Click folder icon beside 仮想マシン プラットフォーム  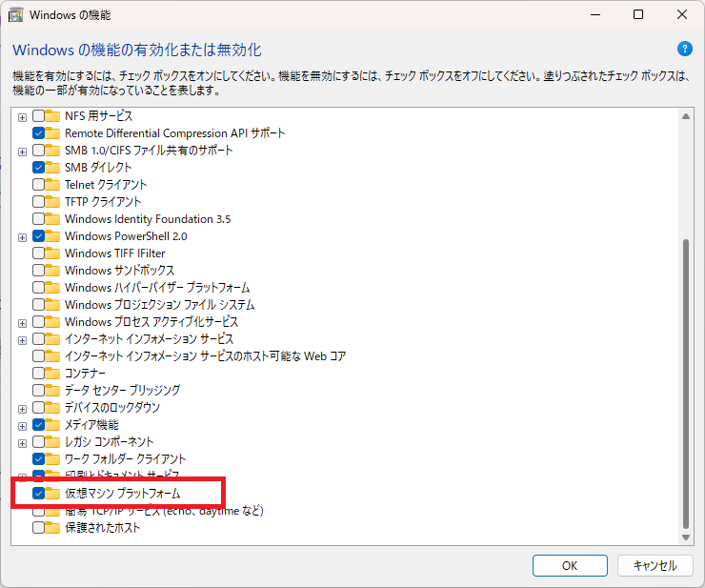click(52, 493)
